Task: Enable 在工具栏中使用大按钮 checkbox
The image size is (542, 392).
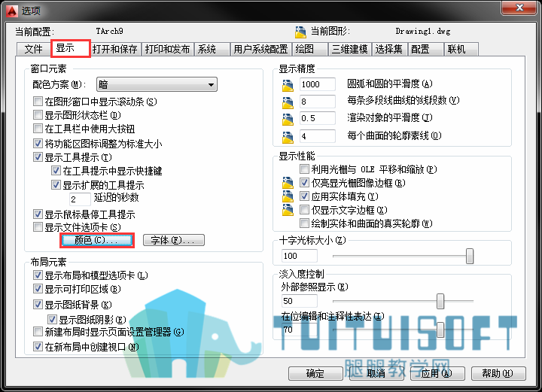Action: click(38, 129)
